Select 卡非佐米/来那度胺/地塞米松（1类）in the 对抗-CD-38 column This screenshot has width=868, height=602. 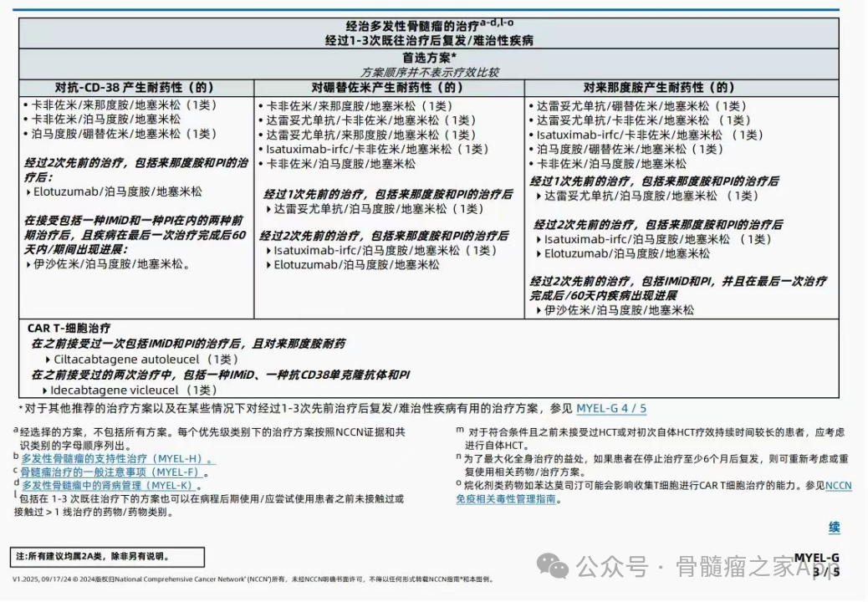(124, 105)
